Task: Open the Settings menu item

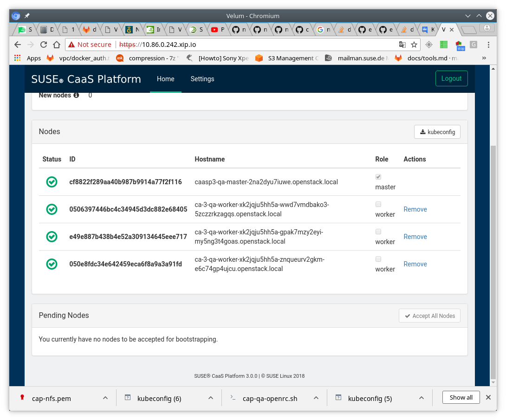Action: coord(202,79)
